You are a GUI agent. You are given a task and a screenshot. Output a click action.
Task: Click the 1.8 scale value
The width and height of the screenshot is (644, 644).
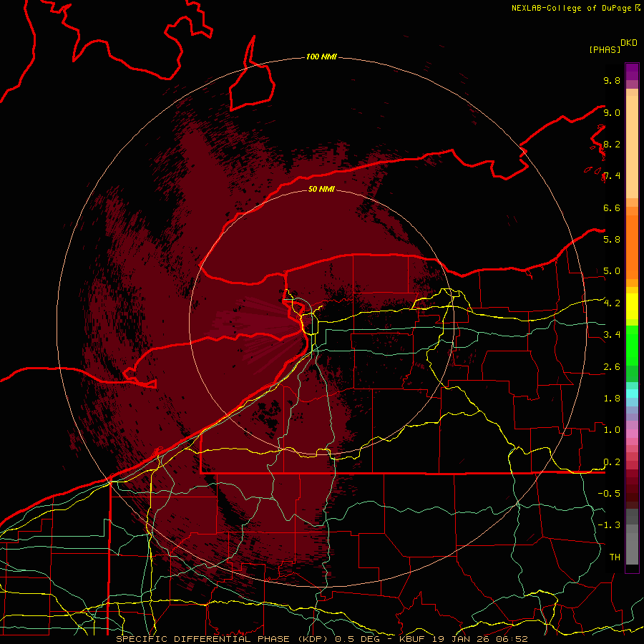click(612, 399)
